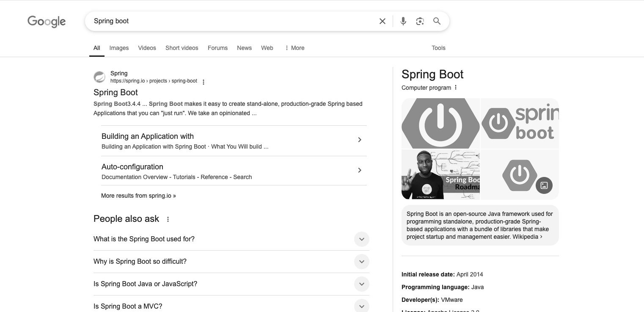Image resolution: width=644 pixels, height=312 pixels.
Task: Click the chevron beside Auto-configuration
Action: click(360, 170)
